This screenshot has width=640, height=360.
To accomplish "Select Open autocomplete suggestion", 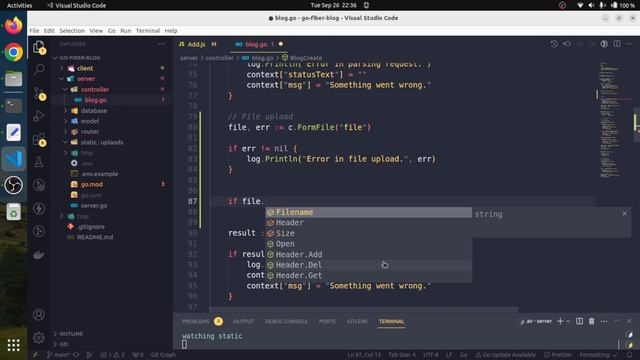I will [369, 244].
